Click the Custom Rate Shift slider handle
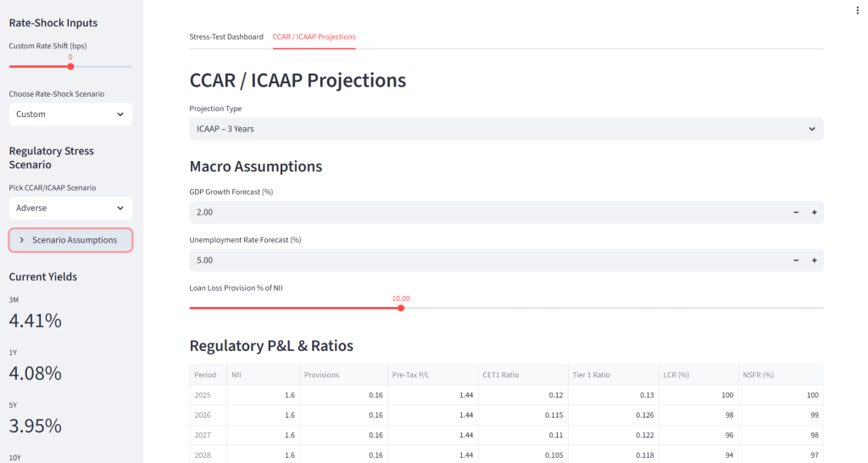This screenshot has height=463, width=868. pyautogui.click(x=70, y=66)
